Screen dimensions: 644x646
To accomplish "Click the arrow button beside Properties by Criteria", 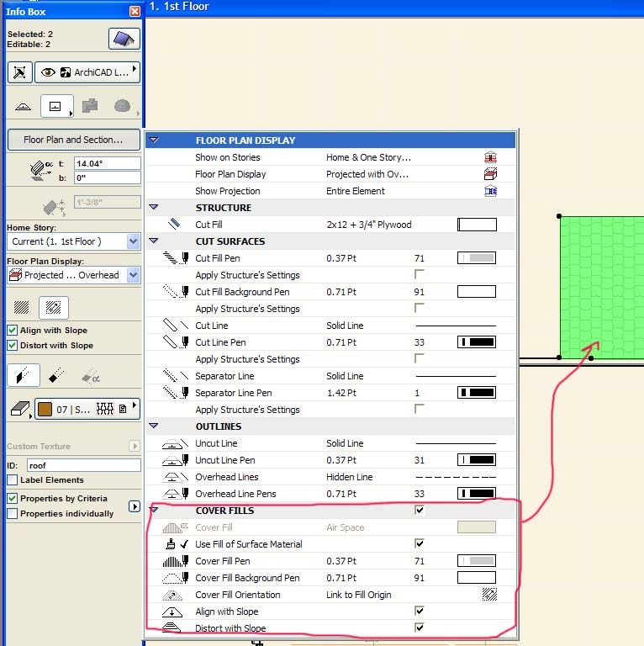I will click(x=135, y=506).
